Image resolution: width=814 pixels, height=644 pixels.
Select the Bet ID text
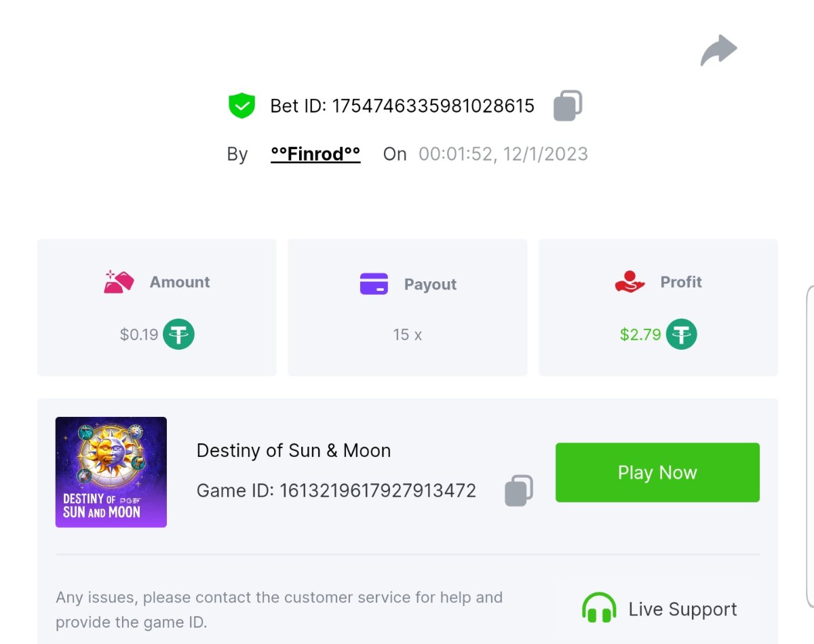[402, 106]
